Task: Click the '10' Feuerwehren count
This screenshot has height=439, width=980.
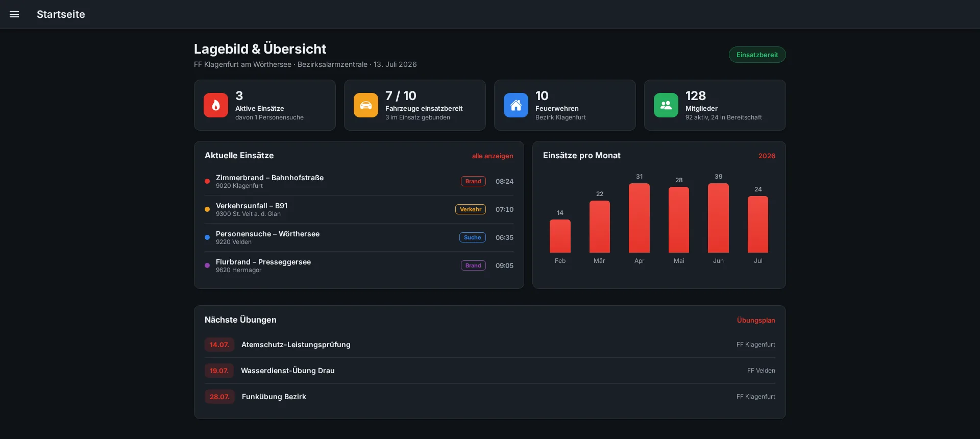Action: [542, 96]
